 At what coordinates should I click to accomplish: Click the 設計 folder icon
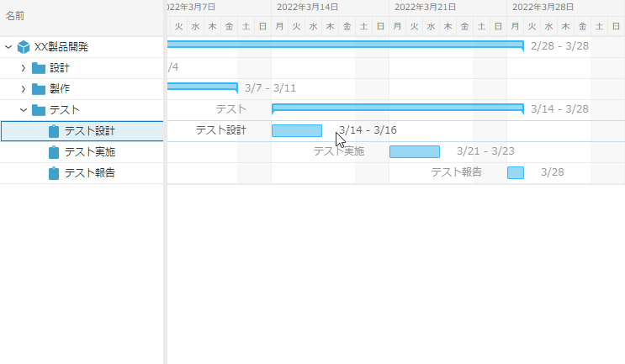tap(39, 68)
